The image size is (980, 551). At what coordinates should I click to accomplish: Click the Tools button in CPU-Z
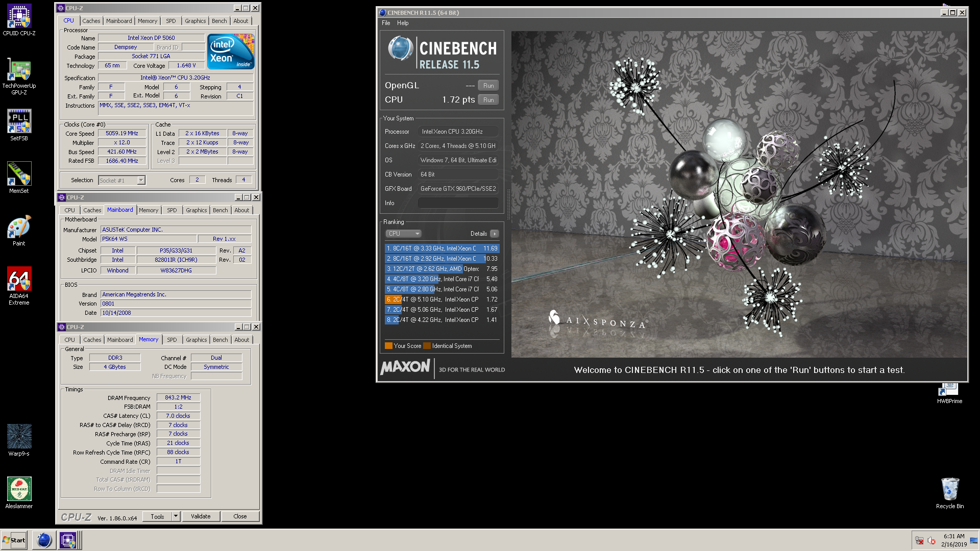(x=157, y=516)
